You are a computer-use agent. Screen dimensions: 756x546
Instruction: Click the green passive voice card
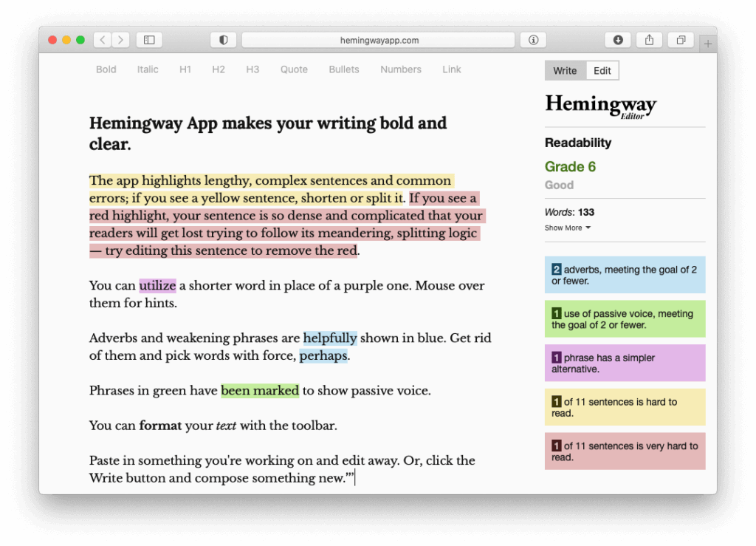click(x=625, y=319)
